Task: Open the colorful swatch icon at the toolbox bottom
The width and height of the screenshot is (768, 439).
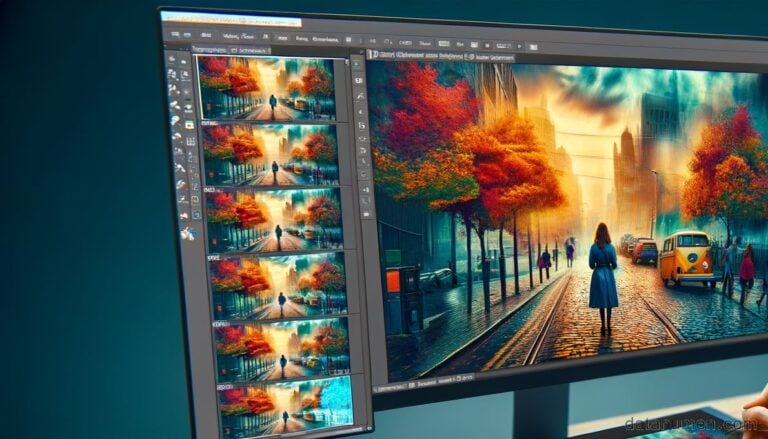Action: click(x=188, y=233)
